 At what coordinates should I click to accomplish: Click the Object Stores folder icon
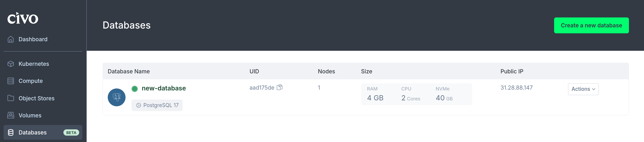pos(10,98)
